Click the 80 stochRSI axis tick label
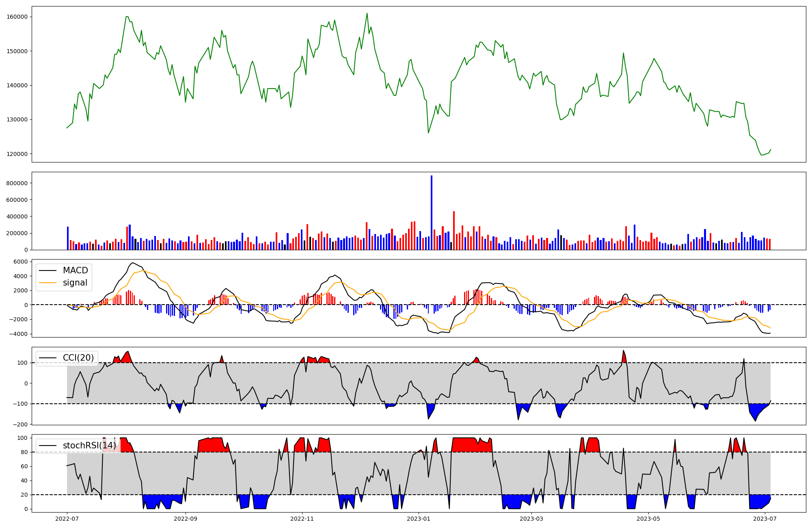The height and width of the screenshot is (528, 812). pyautogui.click(x=24, y=452)
